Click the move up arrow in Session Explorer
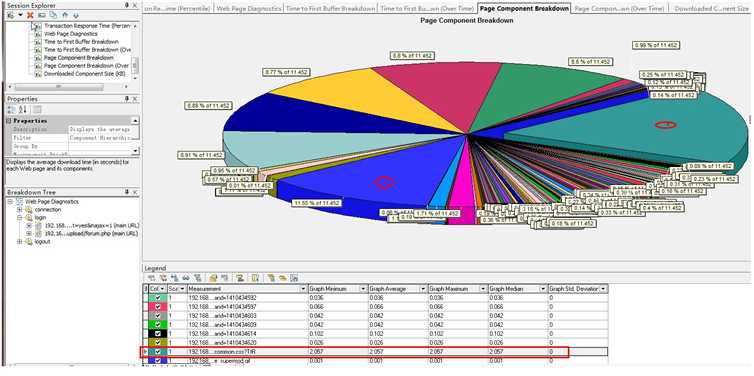Viewport: 754px width, 376px height. click(64, 15)
